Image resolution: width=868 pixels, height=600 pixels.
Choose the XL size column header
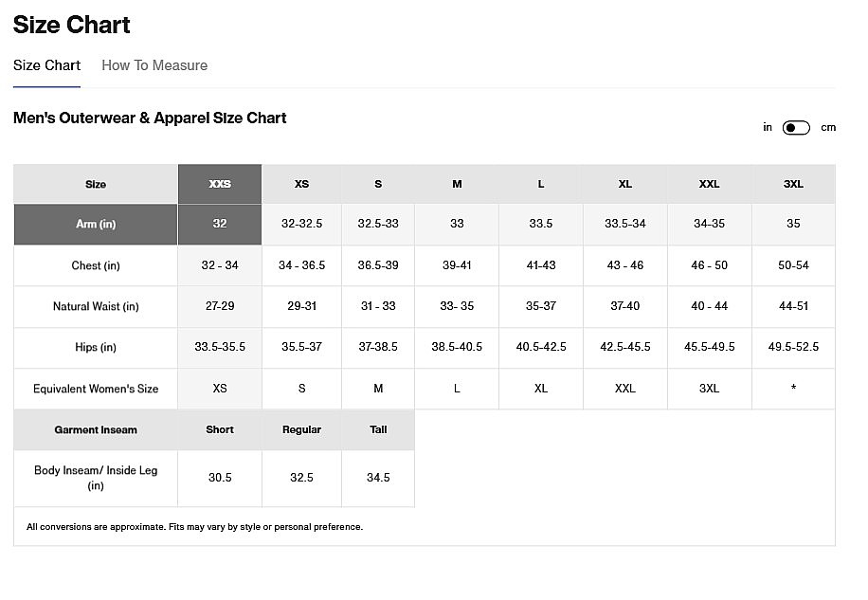pyautogui.click(x=625, y=184)
